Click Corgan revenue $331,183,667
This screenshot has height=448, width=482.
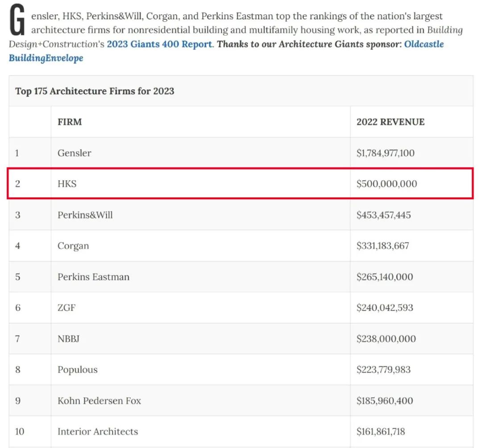tap(383, 246)
